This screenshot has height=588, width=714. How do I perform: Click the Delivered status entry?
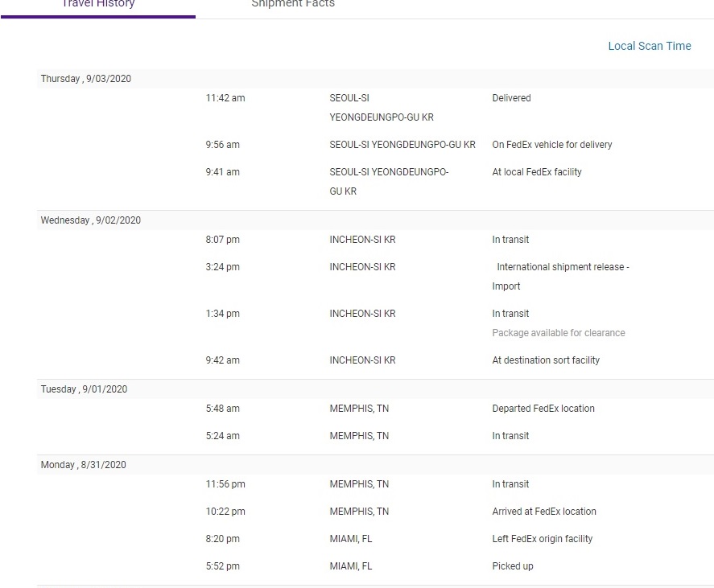pyautogui.click(x=511, y=98)
